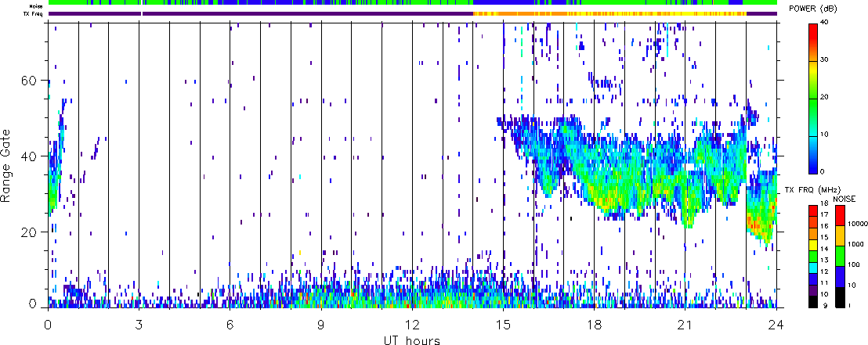Screen dimensions: 868x345
Task: Pick the blue segment of NOISE color bar
Action: 840,277
